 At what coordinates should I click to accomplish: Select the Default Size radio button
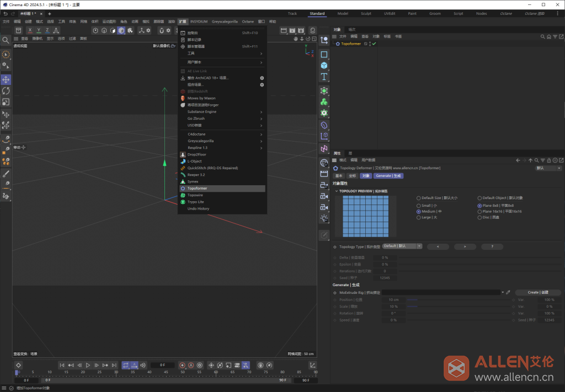tap(418, 198)
